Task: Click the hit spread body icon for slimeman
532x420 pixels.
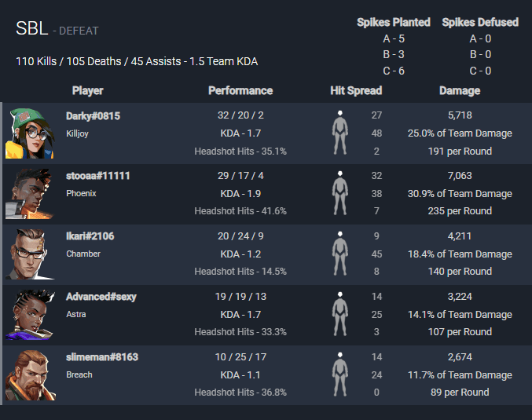Action: [340, 374]
